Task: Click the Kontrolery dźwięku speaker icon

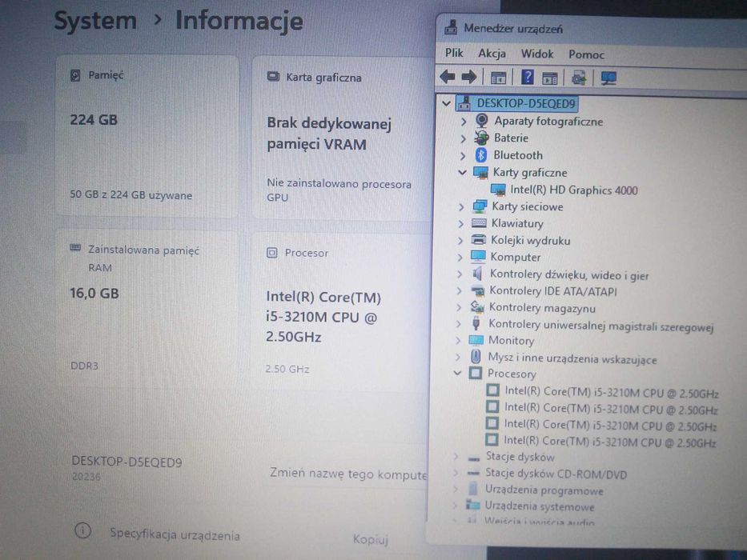Action: (x=477, y=274)
